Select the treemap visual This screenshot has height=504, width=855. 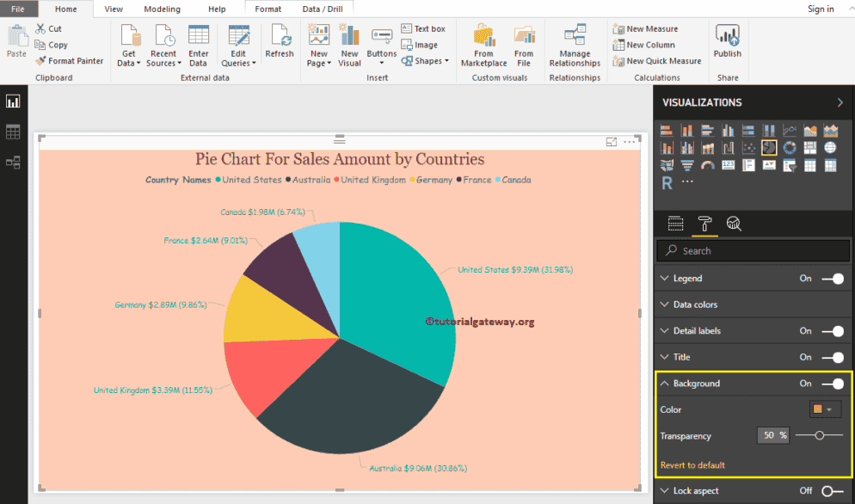pos(810,148)
